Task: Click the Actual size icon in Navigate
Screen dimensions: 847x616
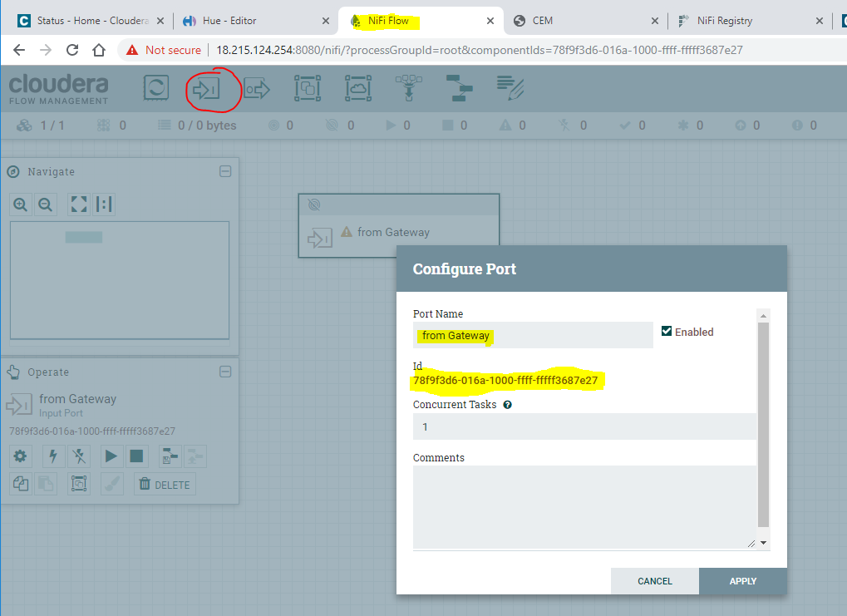Action: (x=104, y=205)
